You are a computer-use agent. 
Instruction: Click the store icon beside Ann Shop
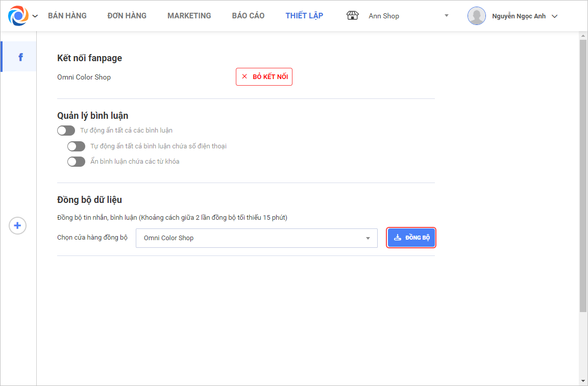352,16
